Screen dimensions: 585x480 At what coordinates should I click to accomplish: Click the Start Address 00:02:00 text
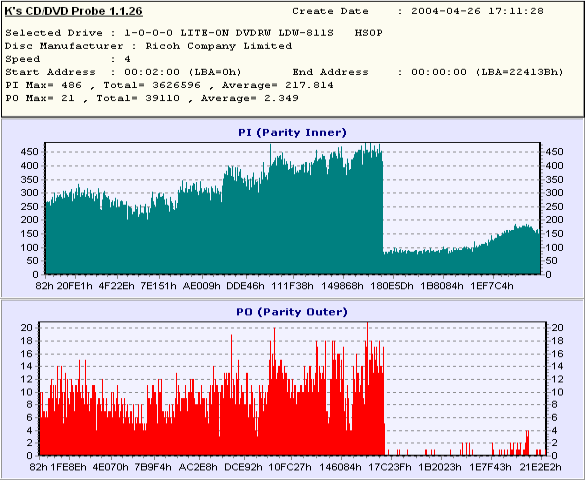(123, 72)
